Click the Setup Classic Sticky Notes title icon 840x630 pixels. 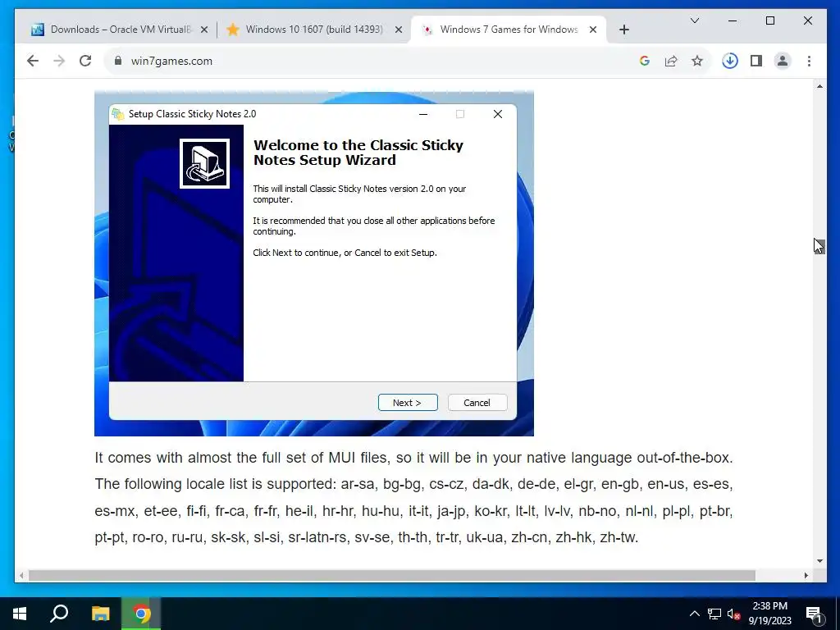click(118, 113)
